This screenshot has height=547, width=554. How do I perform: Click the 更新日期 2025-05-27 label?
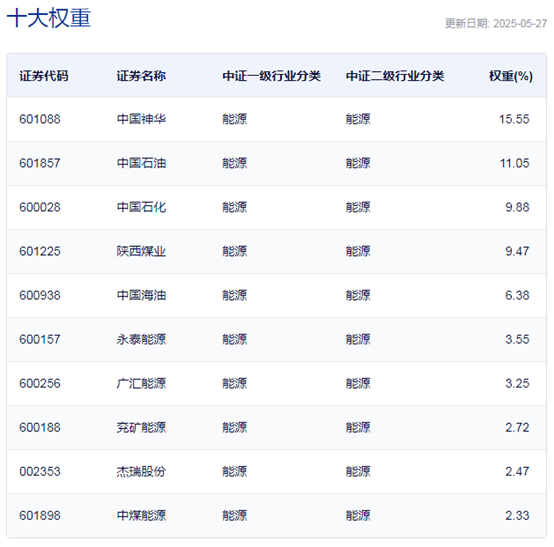[496, 24]
